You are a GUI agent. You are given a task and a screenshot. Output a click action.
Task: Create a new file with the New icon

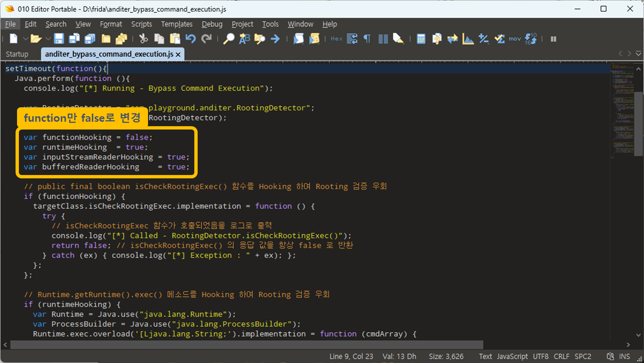tap(13, 38)
